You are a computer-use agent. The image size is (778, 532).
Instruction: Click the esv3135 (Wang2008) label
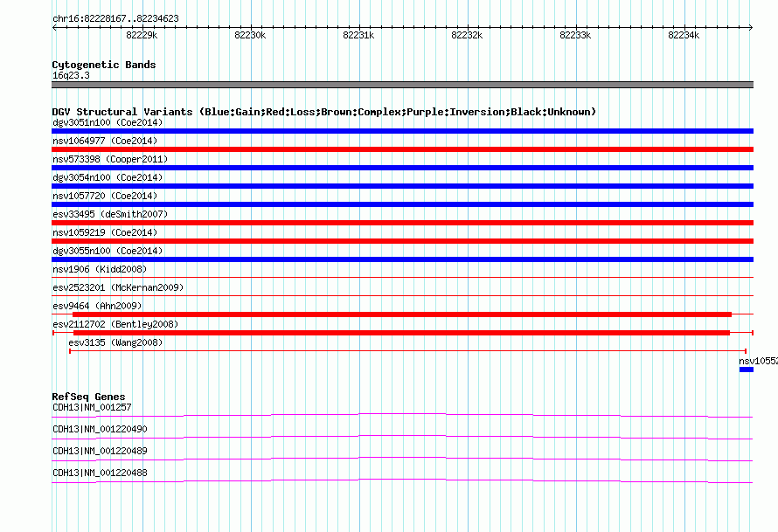click(x=115, y=342)
